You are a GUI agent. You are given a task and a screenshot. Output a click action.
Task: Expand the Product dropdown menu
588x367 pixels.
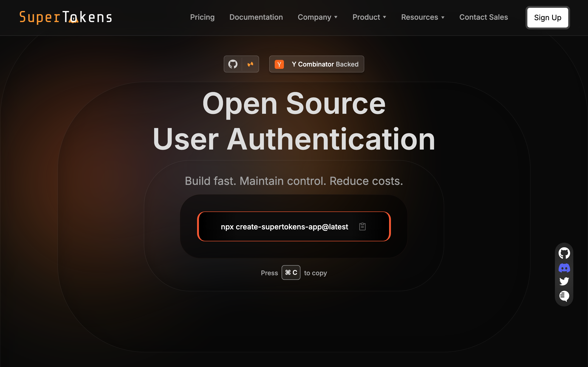[369, 17]
